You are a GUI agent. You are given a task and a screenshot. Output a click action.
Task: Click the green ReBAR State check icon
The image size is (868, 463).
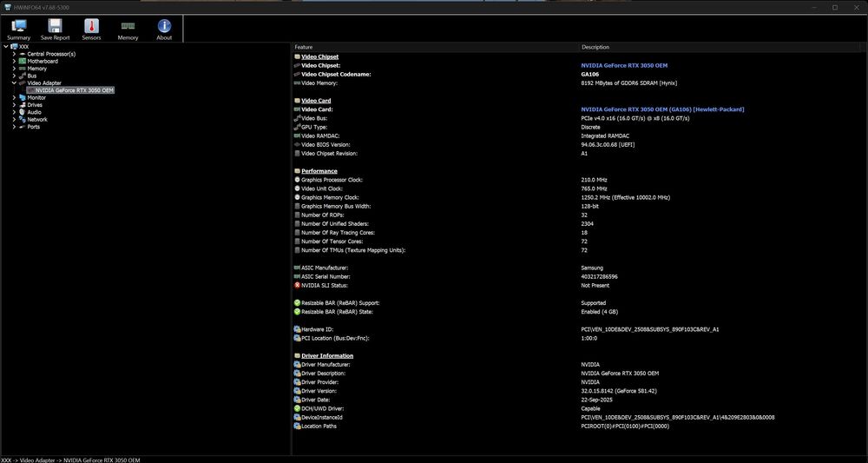(x=297, y=312)
